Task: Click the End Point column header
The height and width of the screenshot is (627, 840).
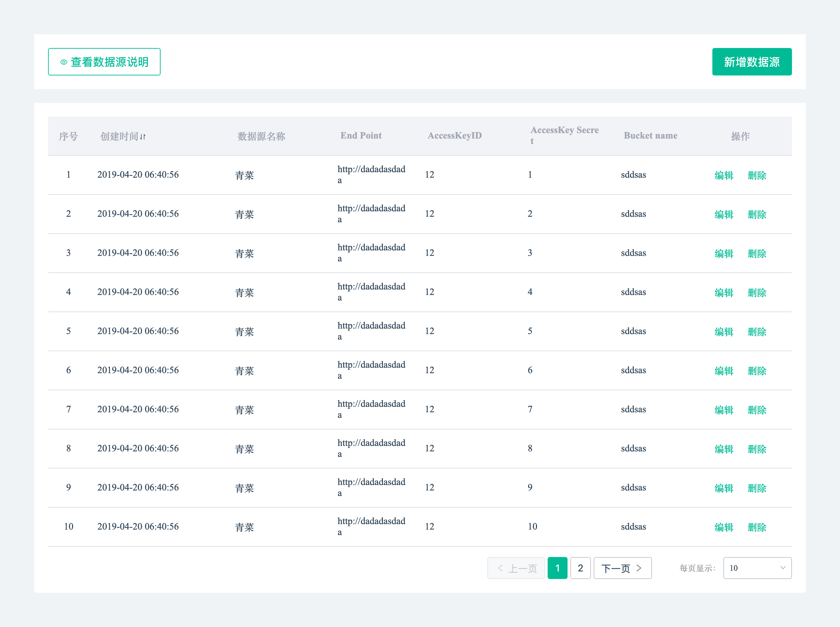Action: 361,135
